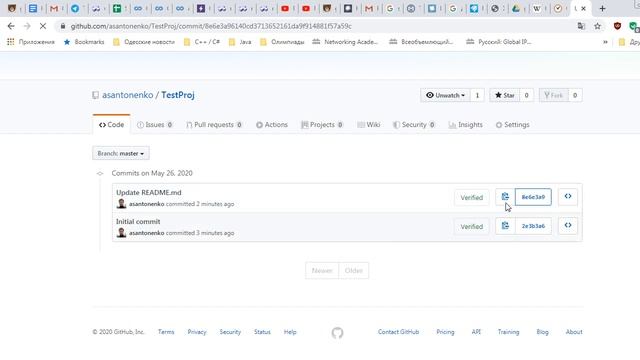Image resolution: width=640 pixels, height=360 pixels.
Task: Open a new browser tab with plus
Action: click(x=602, y=9)
